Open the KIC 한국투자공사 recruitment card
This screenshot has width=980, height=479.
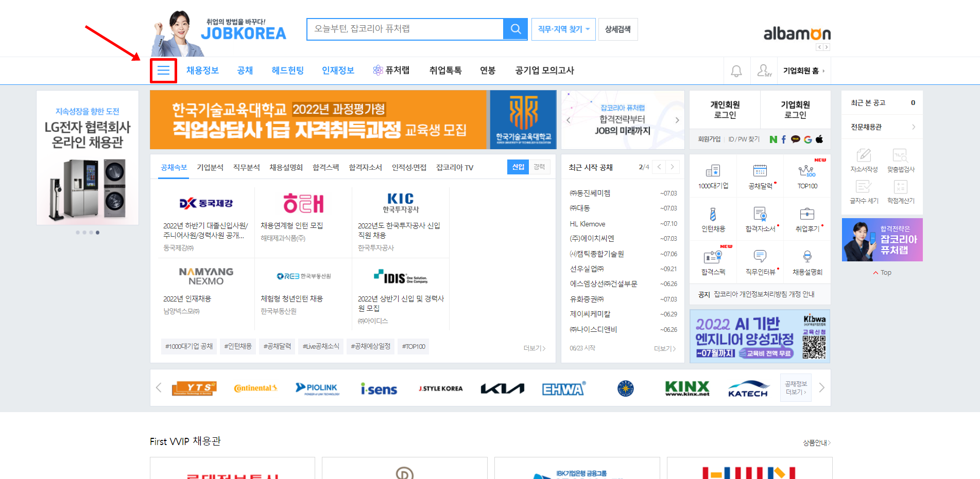pyautogui.click(x=400, y=222)
